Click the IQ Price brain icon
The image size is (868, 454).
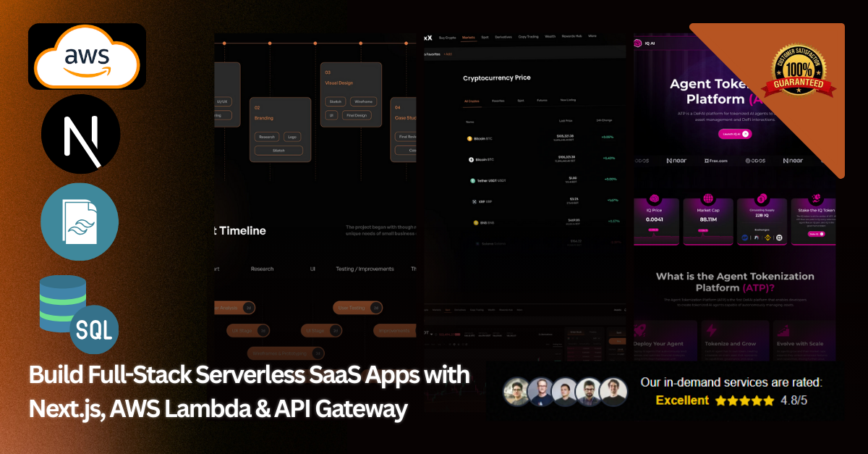coord(655,198)
